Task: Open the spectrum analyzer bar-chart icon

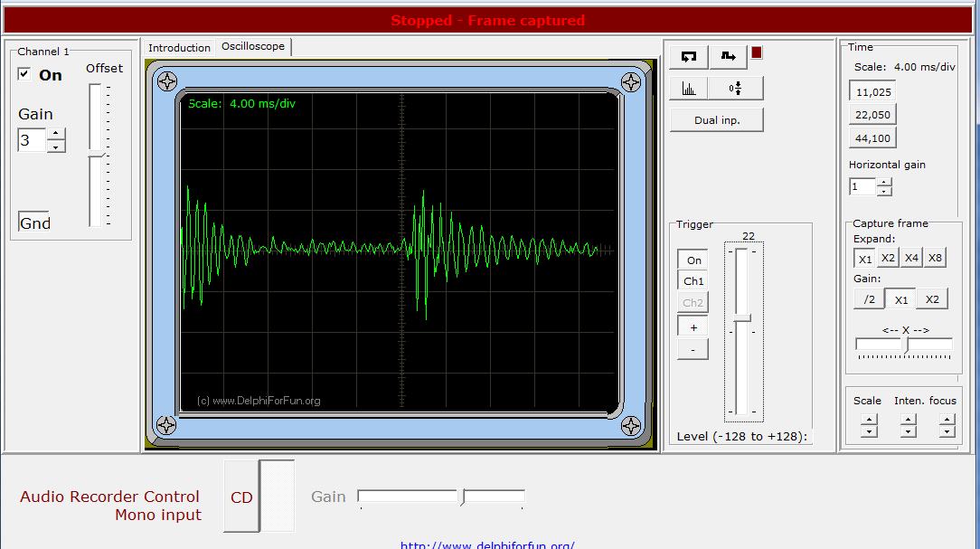Action: (x=689, y=88)
